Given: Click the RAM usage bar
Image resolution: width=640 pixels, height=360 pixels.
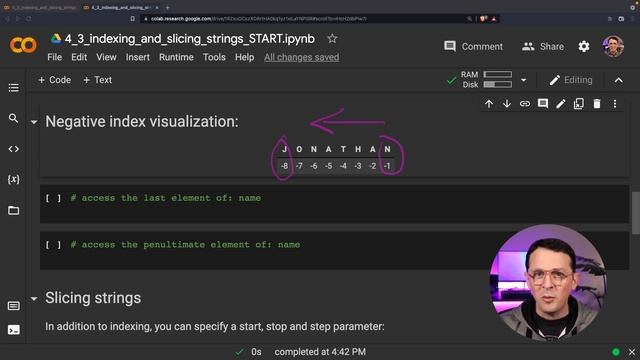Looking at the screenshot, I should click(498, 74).
